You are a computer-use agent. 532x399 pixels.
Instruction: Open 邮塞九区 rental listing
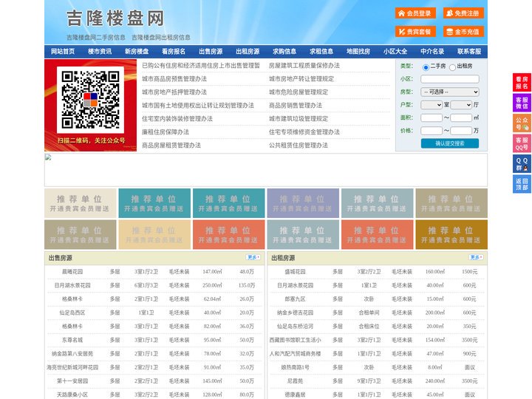click(x=295, y=299)
